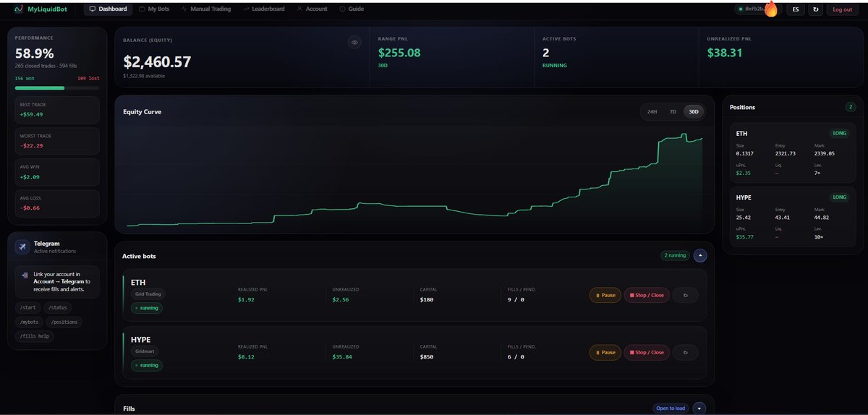Image resolution: width=868 pixels, height=415 pixels.
Task: Open the Account tab
Action: click(312, 9)
